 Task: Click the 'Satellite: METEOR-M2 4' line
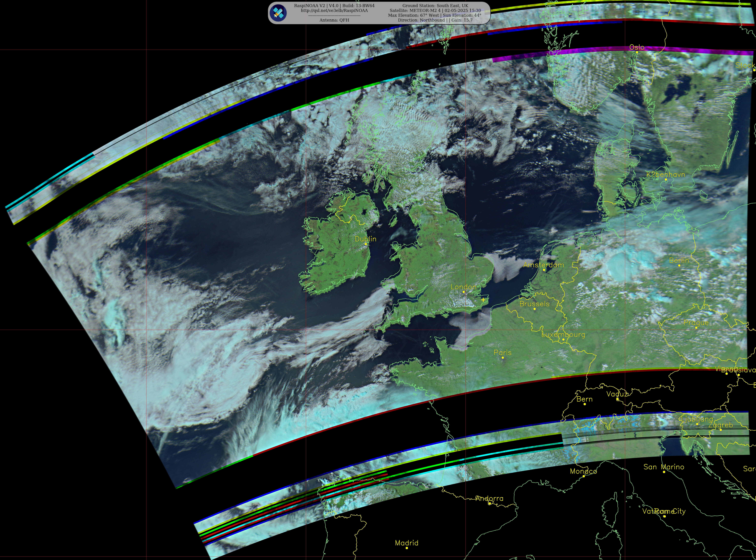coord(435,11)
